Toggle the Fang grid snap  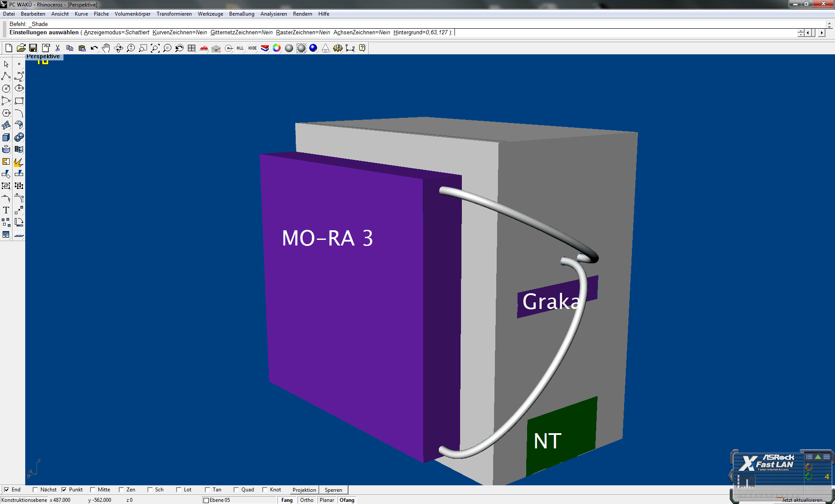pos(287,500)
